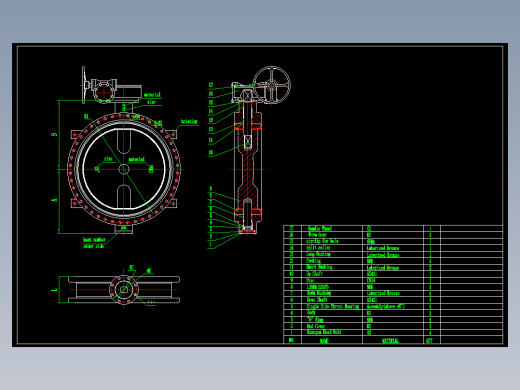This screenshot has width=520, height=390.
Task: Select 'Short Bushing' parts table entry
Action: pyautogui.click(x=319, y=267)
